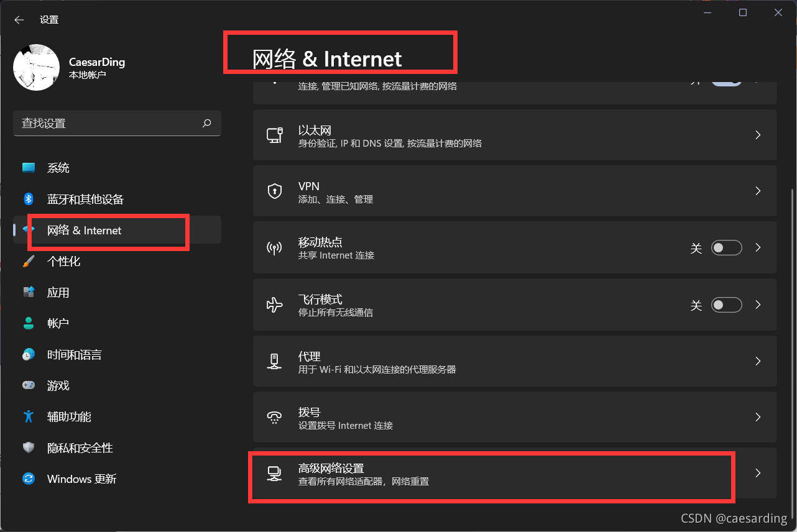Click the 隐私和安全性 sidebar label
797x532 pixels.
coord(80,447)
